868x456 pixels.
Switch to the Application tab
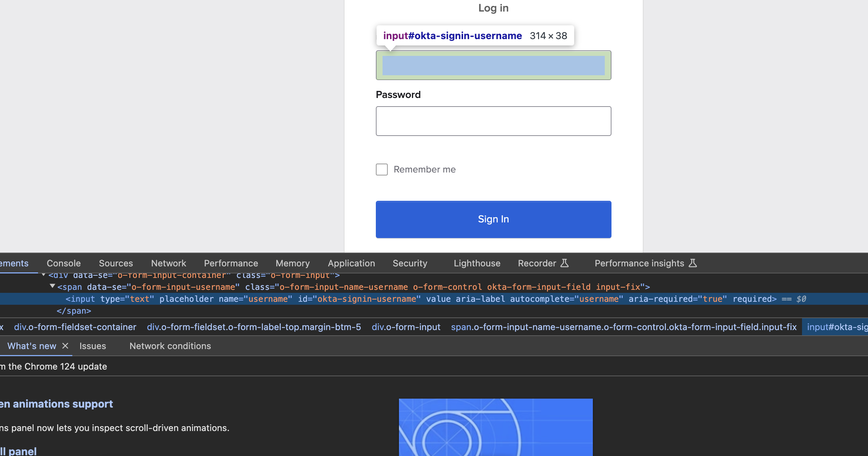point(351,263)
